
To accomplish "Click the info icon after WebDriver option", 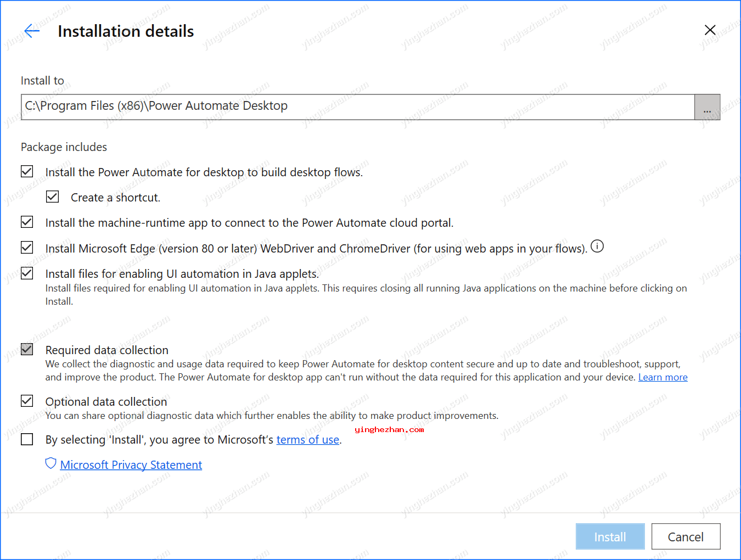I will click(x=597, y=247).
